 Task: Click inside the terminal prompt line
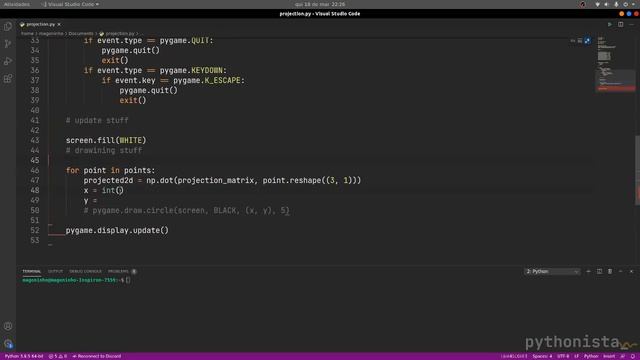(x=76, y=280)
